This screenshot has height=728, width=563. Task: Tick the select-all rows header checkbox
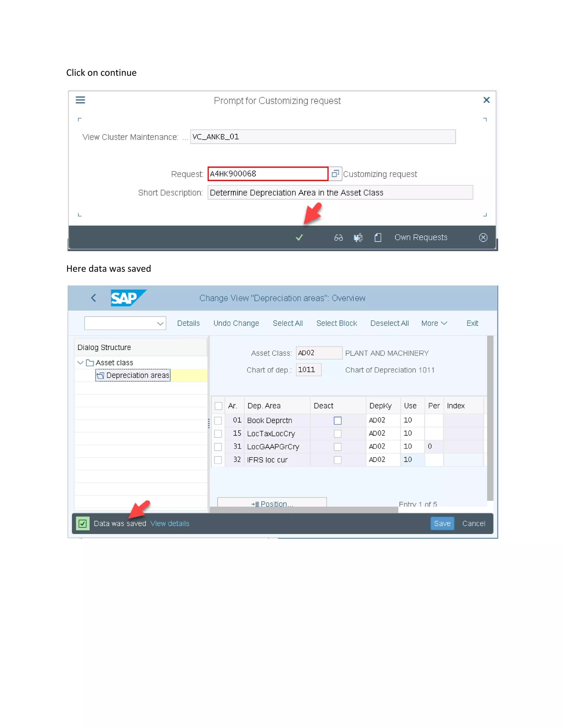tap(219, 406)
